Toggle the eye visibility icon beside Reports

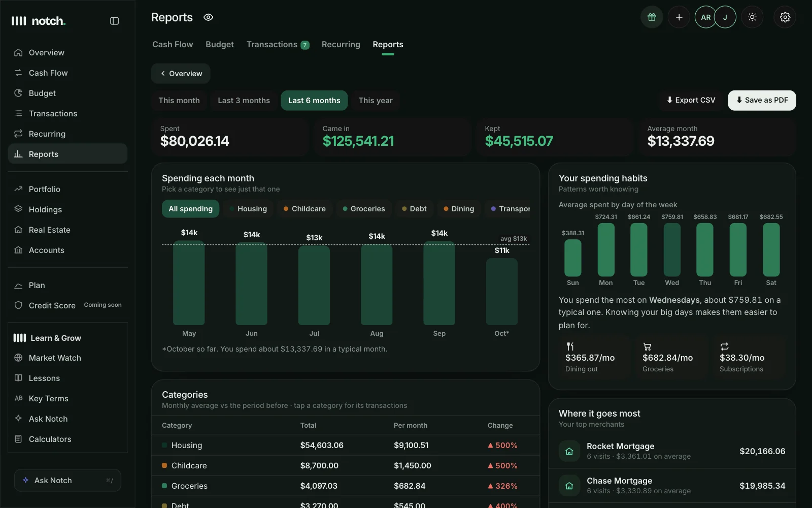[x=208, y=17]
